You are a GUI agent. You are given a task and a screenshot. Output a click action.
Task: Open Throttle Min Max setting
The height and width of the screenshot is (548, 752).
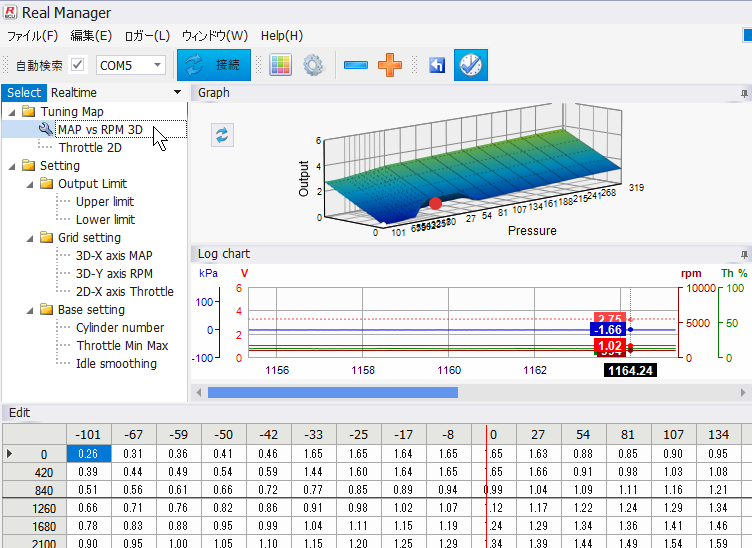coord(122,345)
